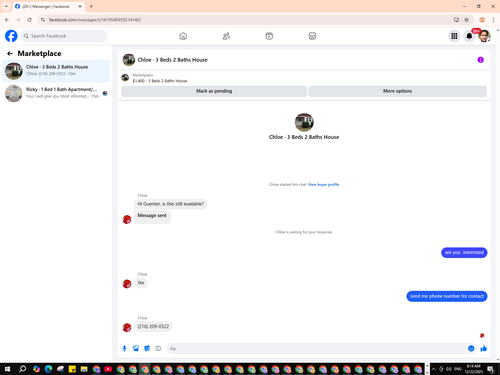Show hidden system tray icons
Screen dimensions: 500x375
click(434, 369)
